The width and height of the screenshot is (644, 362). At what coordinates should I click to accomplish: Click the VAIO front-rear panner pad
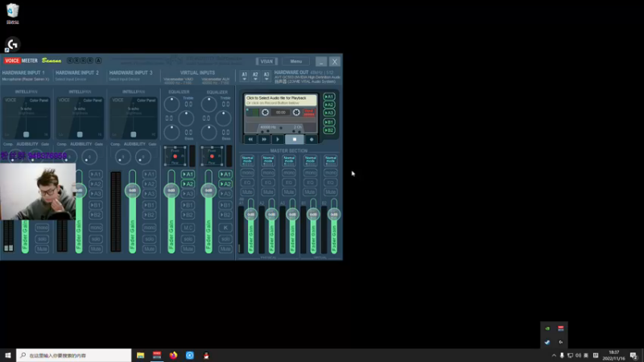(x=175, y=156)
